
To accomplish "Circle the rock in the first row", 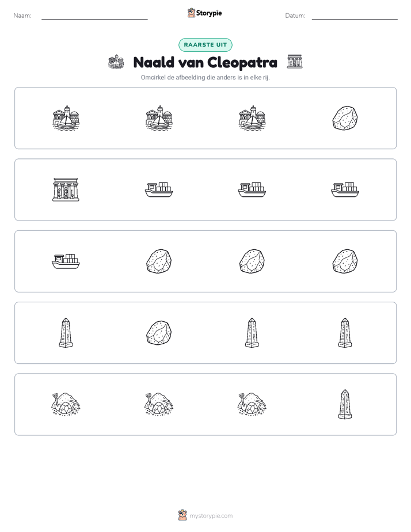I will point(345,118).
